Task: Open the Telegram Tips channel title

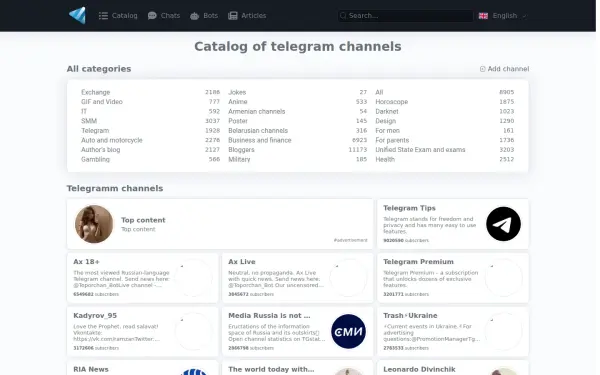Action: point(409,208)
